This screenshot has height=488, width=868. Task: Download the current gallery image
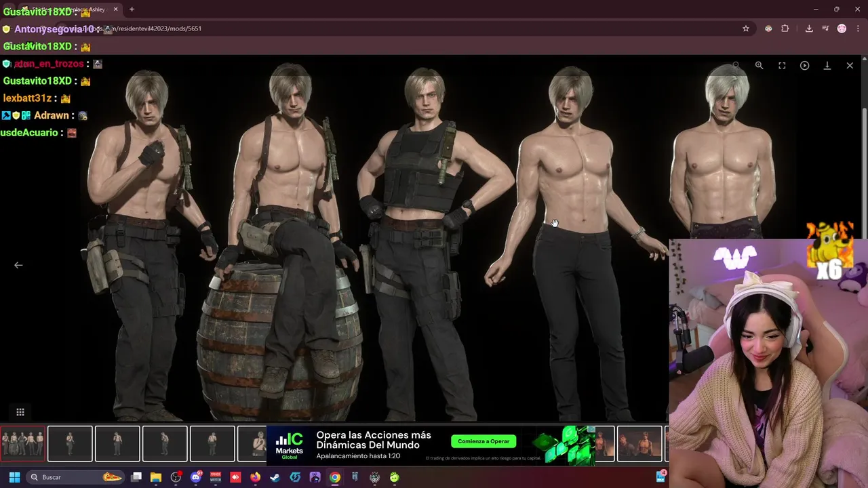(827, 66)
